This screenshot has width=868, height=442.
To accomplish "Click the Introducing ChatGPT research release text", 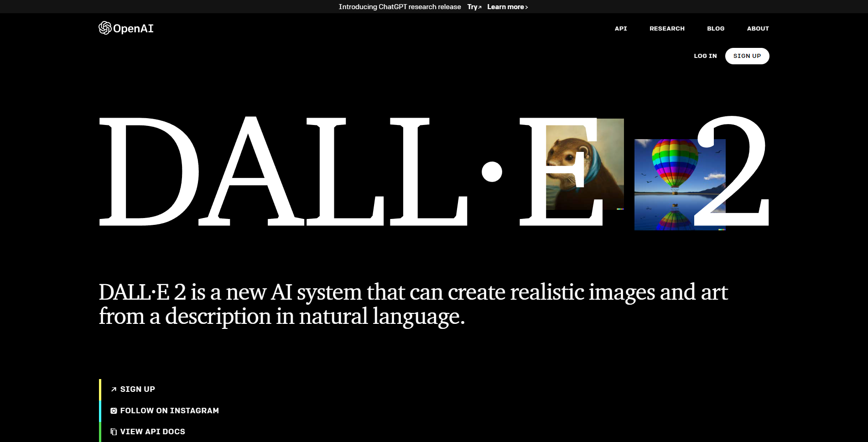I will click(x=400, y=7).
